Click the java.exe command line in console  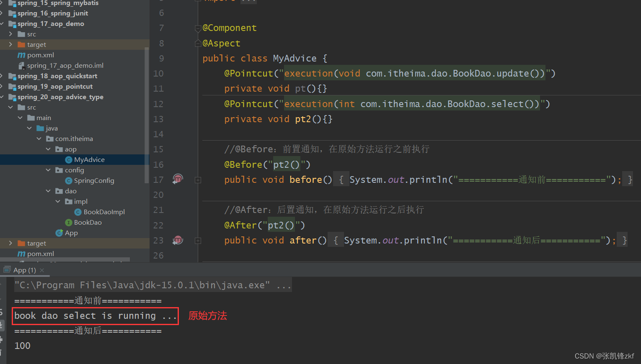152,285
